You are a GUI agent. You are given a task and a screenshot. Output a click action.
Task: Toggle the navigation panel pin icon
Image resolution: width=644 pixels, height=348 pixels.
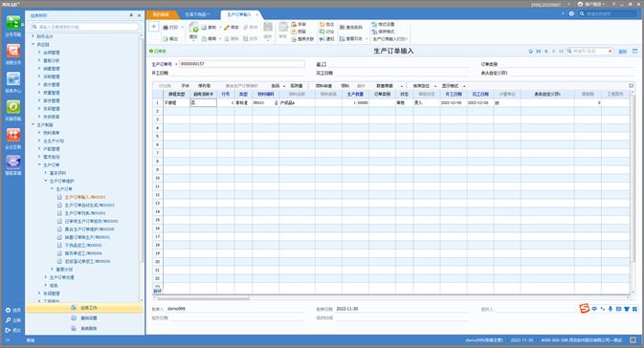(131, 15)
